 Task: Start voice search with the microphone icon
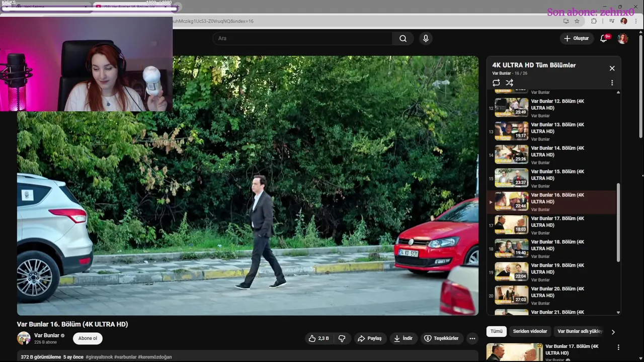[426, 39]
